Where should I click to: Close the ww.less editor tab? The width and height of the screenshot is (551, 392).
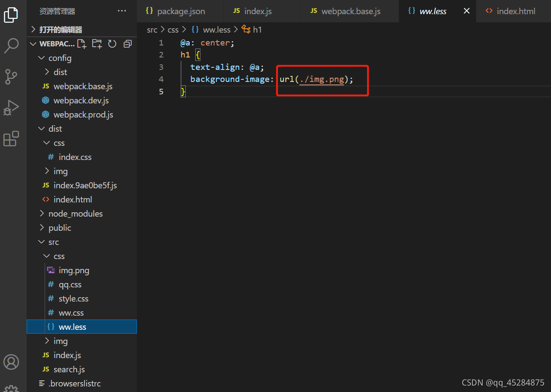(466, 11)
